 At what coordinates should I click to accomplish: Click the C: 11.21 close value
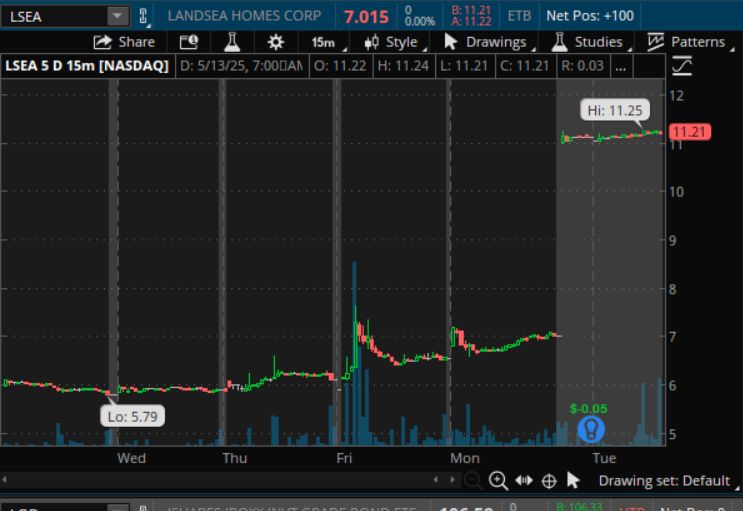[x=525, y=66]
